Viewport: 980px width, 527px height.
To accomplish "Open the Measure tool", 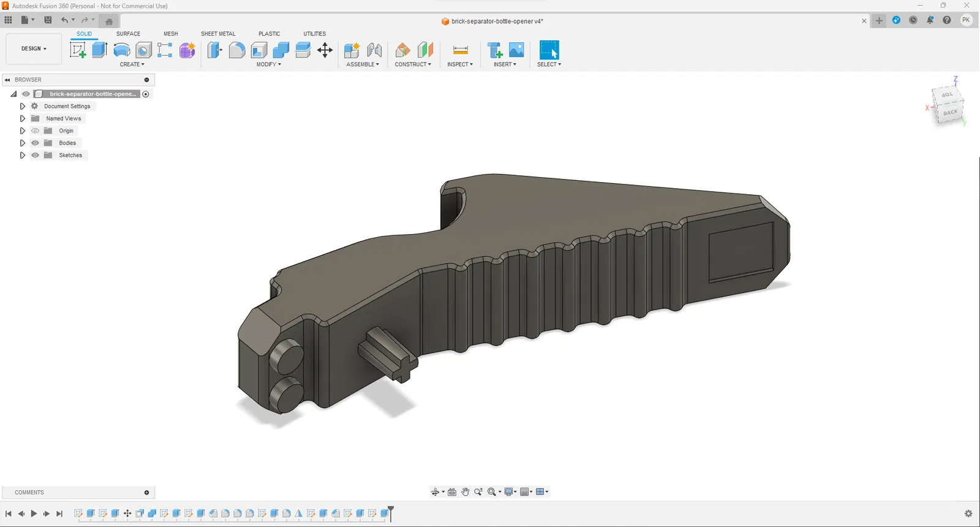I will coord(460,50).
